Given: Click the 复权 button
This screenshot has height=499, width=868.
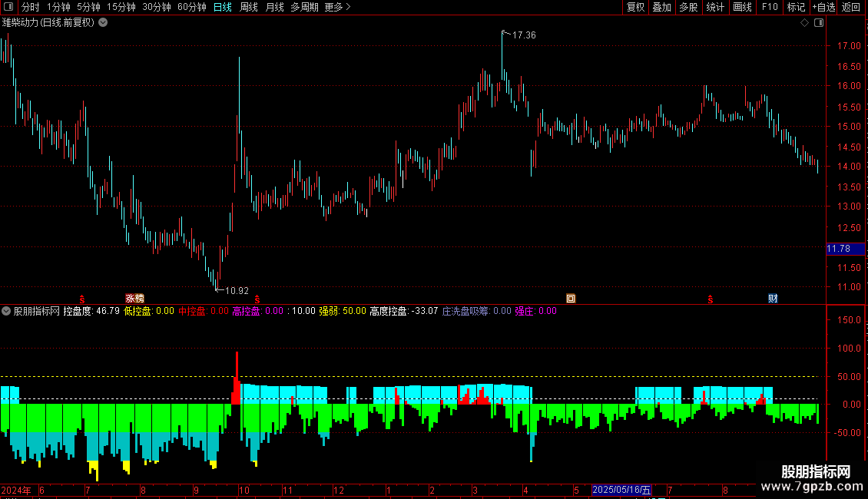Looking at the screenshot, I should (635, 7).
